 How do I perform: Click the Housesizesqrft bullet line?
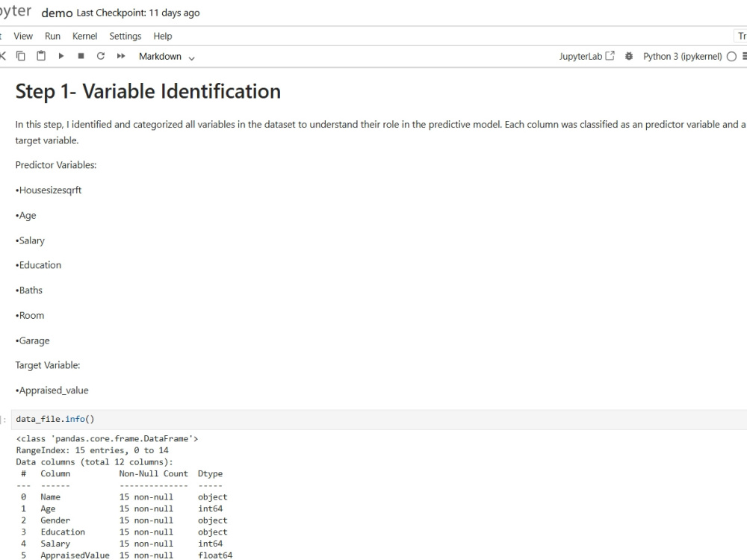(x=49, y=190)
